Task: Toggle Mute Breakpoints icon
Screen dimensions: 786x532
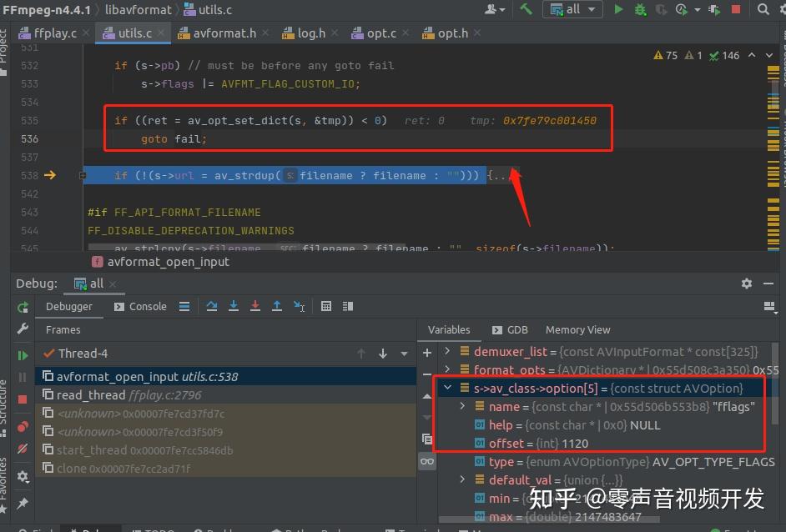Action: [23, 449]
